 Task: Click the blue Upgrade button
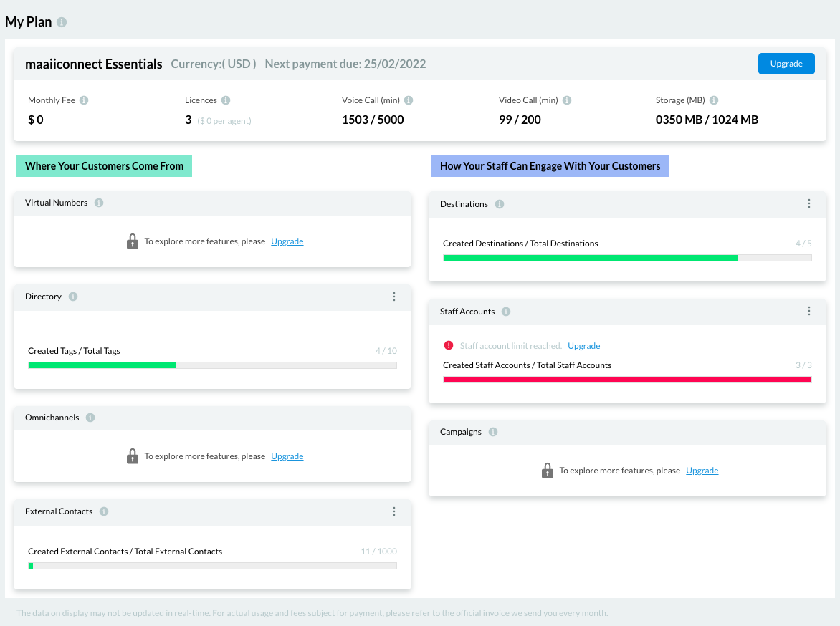pos(786,64)
